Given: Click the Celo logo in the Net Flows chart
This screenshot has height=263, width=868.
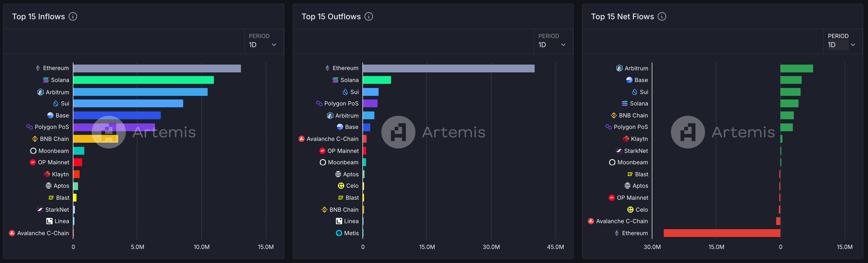Looking at the screenshot, I should click(x=630, y=210).
